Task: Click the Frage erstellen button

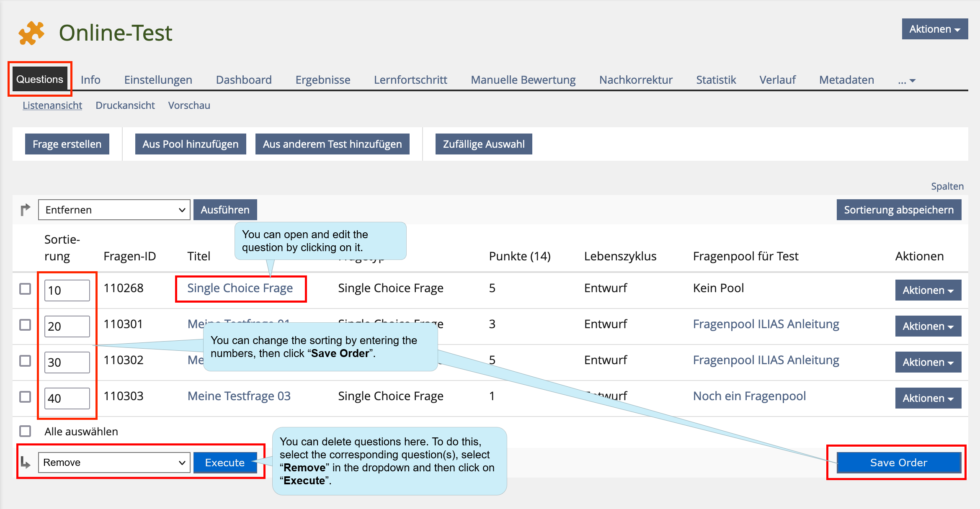Action: click(67, 144)
